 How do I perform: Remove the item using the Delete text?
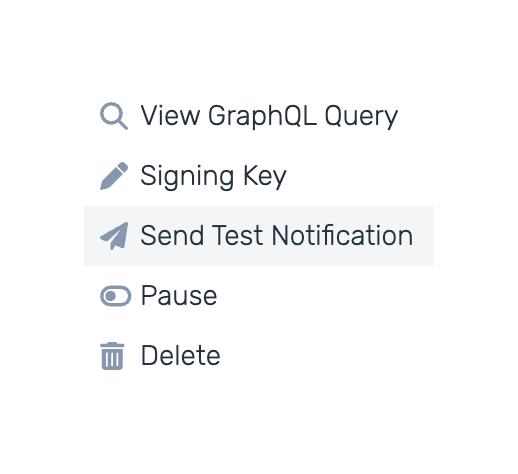click(x=180, y=355)
